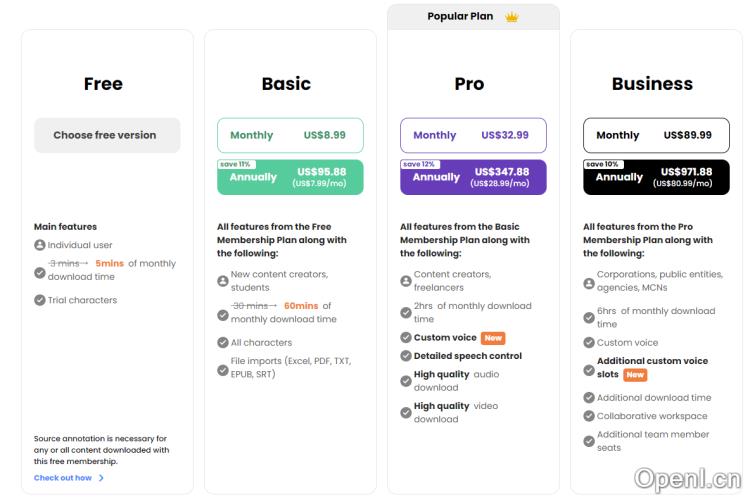Click the arrow next to Check out how
The width and height of the screenshot is (750, 497).
tap(101, 478)
